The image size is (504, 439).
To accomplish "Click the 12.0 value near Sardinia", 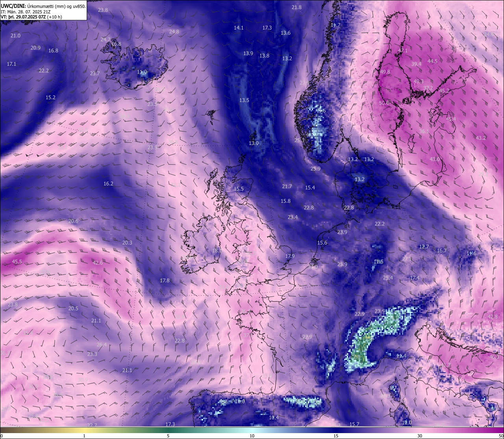I will (407, 422).
